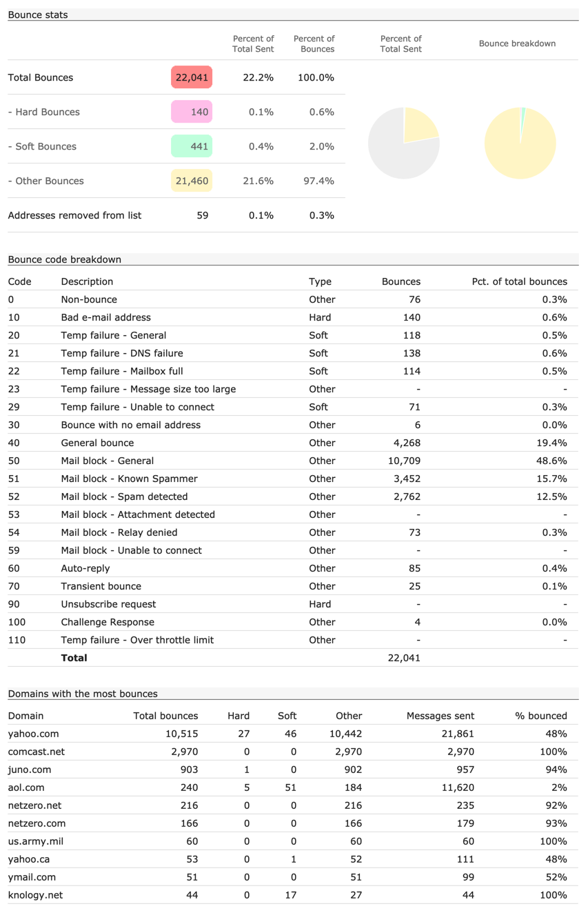
Task: Select the comcast.net domain entry
Action: 36,752
